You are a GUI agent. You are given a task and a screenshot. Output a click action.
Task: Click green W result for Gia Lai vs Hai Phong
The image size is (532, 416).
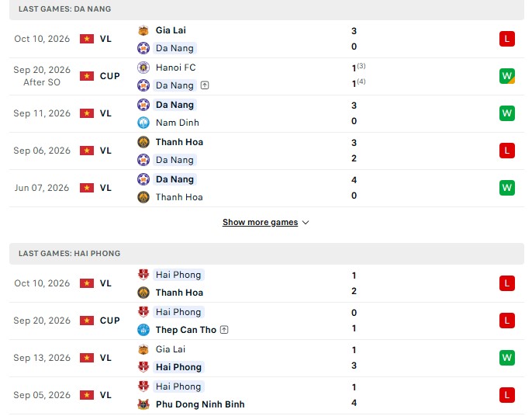(x=507, y=358)
